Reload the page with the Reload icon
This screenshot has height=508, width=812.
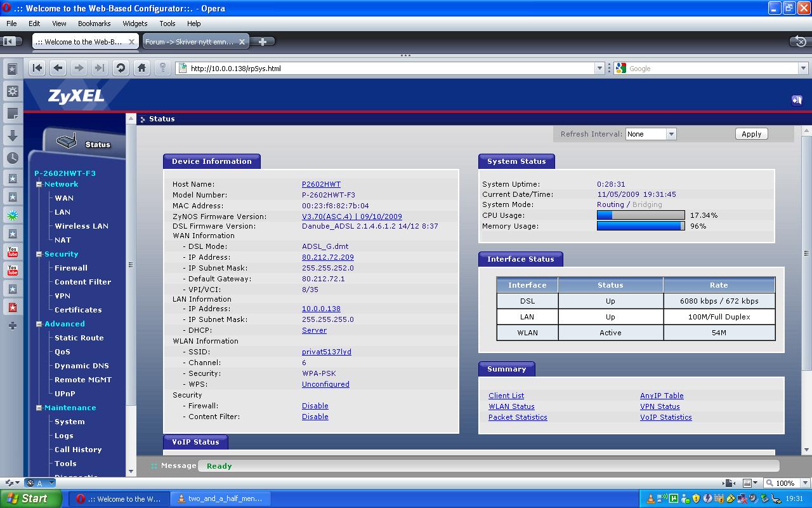121,68
